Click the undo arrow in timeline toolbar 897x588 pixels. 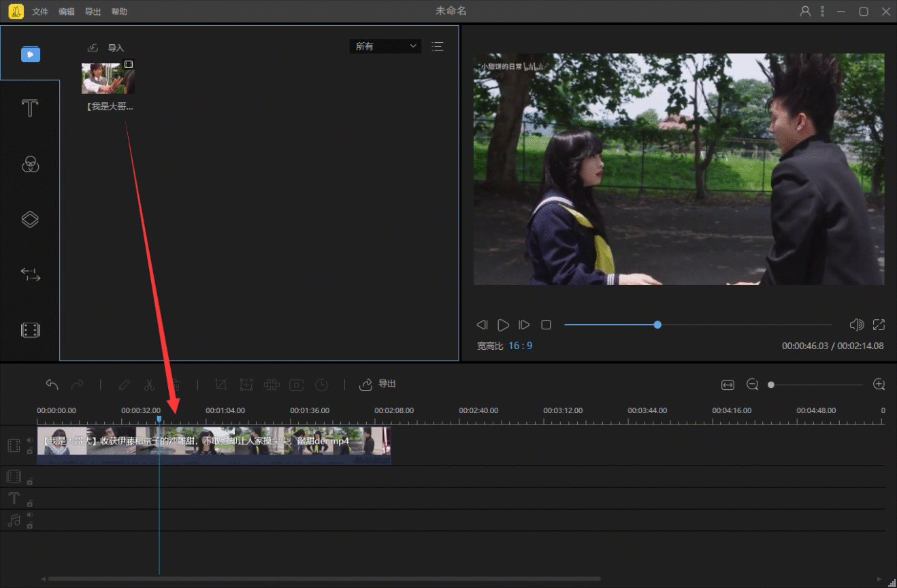click(x=52, y=385)
